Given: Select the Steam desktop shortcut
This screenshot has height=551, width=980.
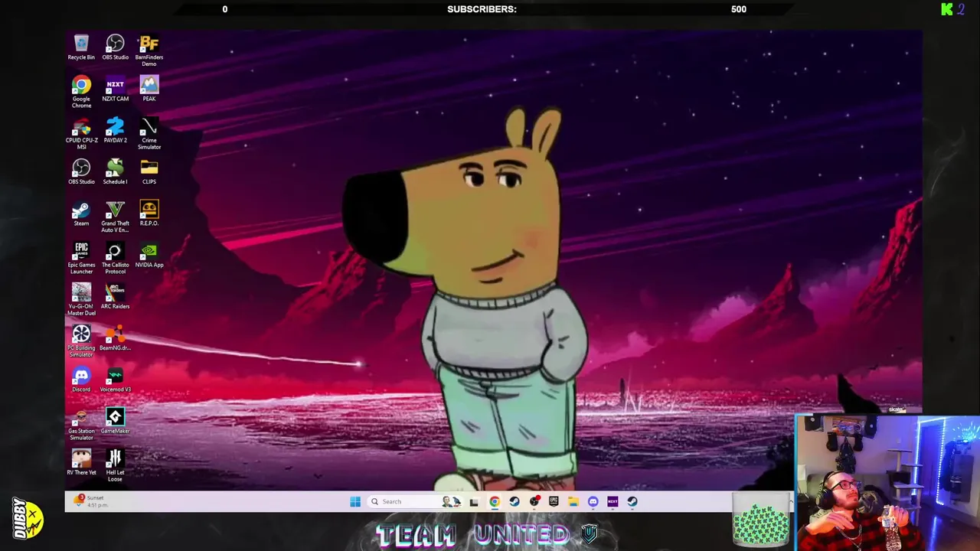Looking at the screenshot, I should click(x=81, y=214).
